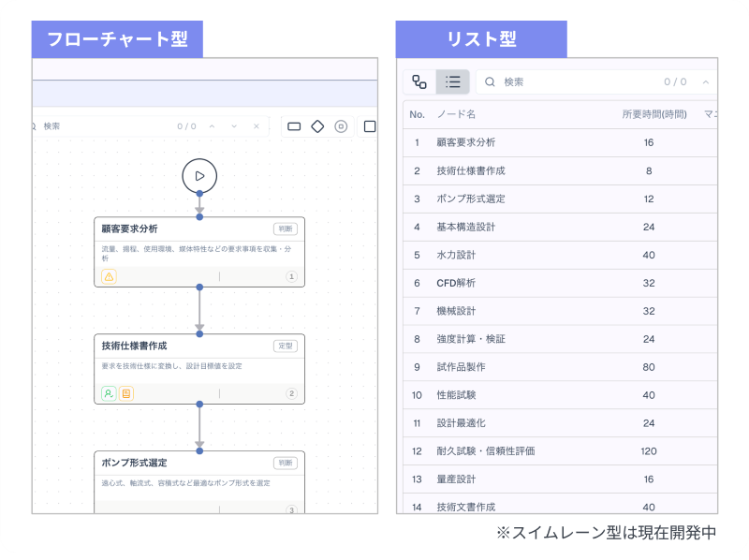
Task: Click magnifier icon in list search box
Action: [490, 82]
